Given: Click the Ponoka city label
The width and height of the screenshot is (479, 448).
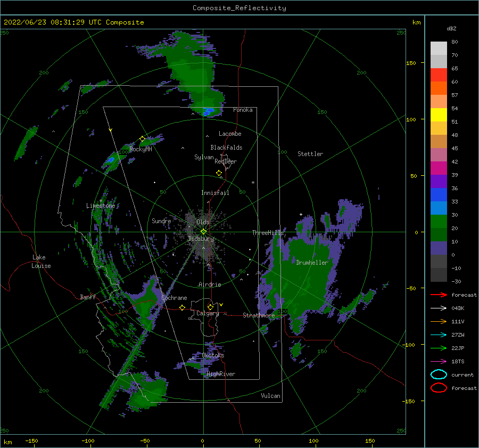Looking at the screenshot, I should (243, 110).
